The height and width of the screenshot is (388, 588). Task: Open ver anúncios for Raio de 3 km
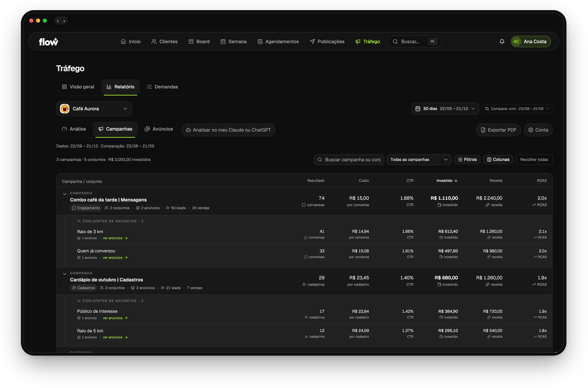pos(115,238)
